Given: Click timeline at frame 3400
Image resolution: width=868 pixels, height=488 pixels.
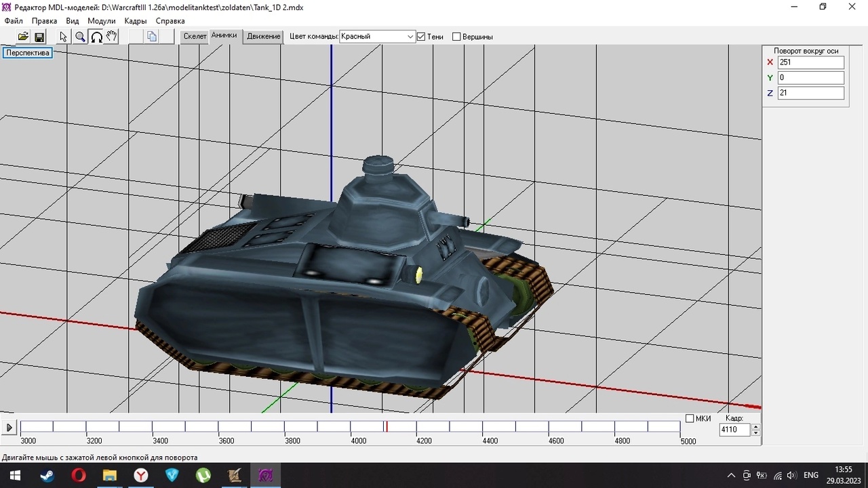Looking at the screenshot, I should 153,426.
